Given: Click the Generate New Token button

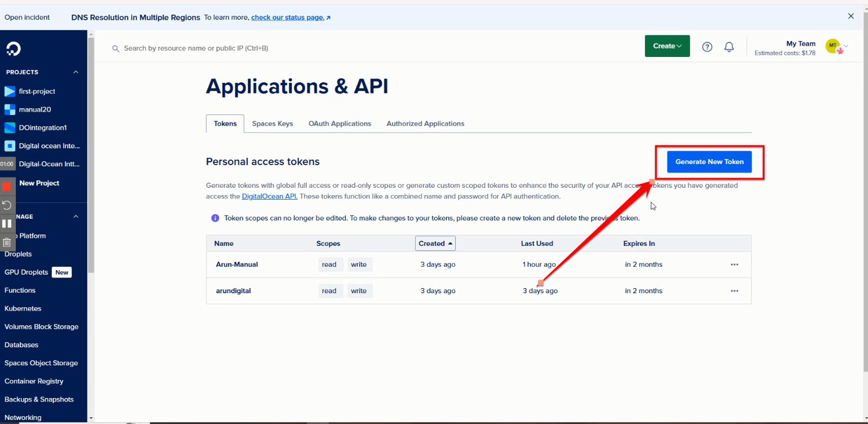Looking at the screenshot, I should tap(709, 162).
